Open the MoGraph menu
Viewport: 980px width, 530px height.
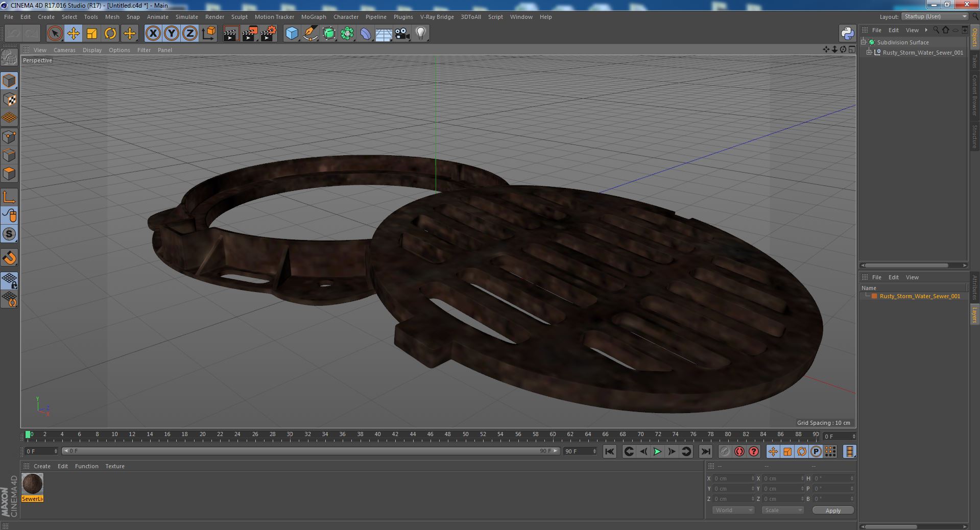pyautogui.click(x=314, y=17)
